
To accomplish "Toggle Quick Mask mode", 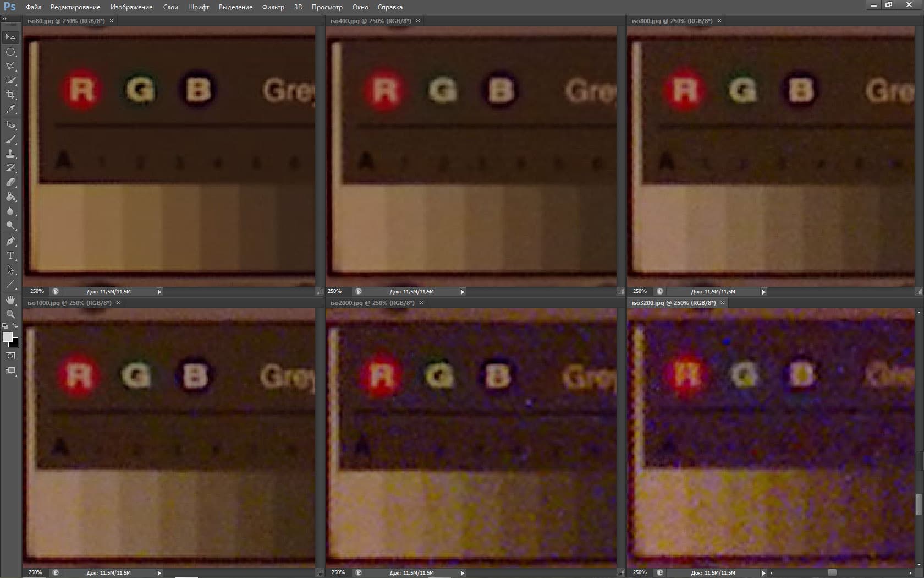I will point(10,356).
